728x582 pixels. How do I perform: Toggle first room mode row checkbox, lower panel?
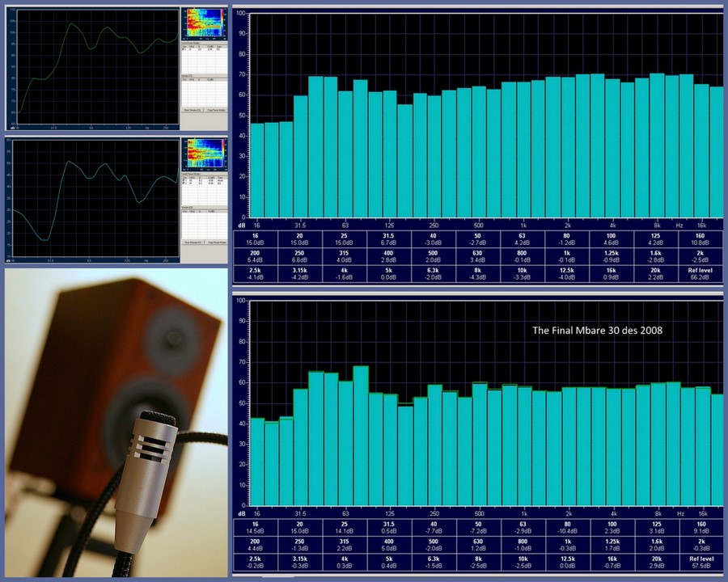[184, 180]
